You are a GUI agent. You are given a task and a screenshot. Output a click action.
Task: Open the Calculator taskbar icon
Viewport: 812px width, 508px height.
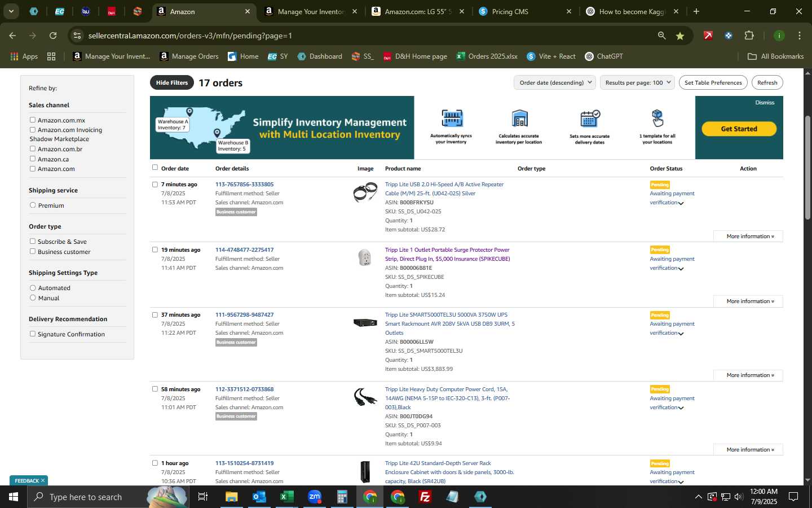tap(342, 497)
